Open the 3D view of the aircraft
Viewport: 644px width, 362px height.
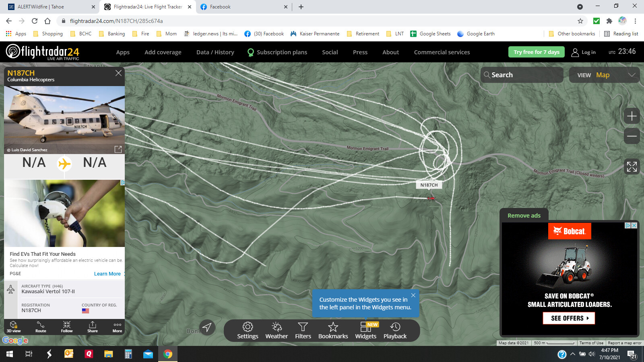[14, 327]
